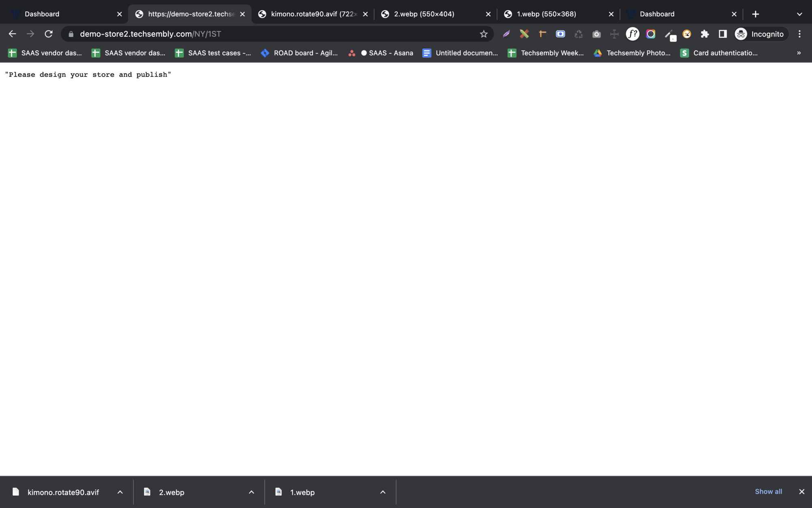Go back to the previous page
This screenshot has width=812, height=508.
point(12,34)
